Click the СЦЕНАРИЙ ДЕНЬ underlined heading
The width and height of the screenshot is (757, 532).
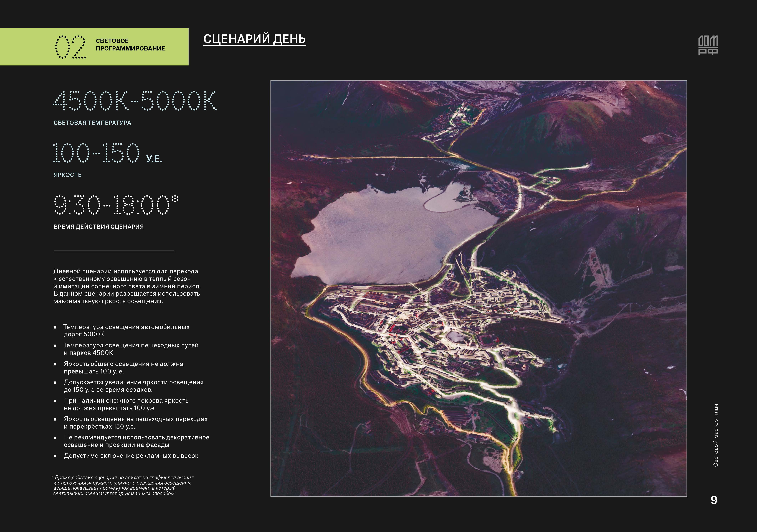click(x=254, y=39)
